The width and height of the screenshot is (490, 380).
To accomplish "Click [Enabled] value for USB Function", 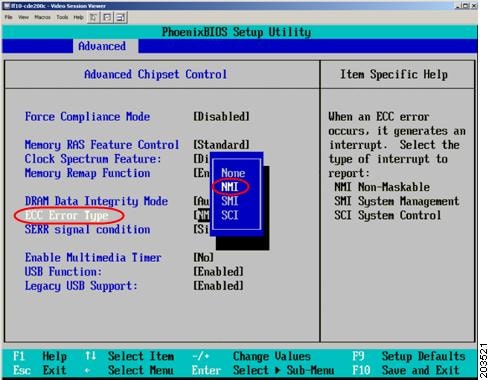I will tap(218, 272).
